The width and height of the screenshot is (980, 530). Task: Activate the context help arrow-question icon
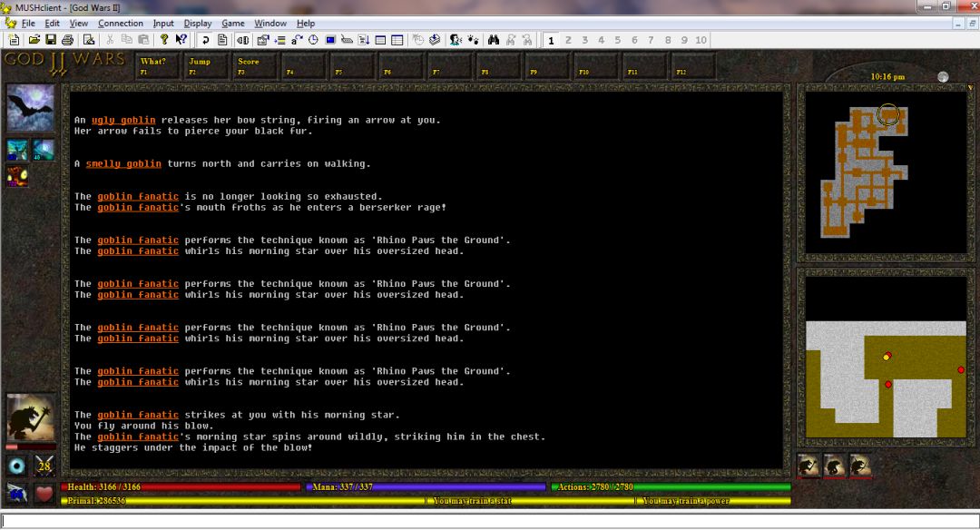[x=181, y=40]
